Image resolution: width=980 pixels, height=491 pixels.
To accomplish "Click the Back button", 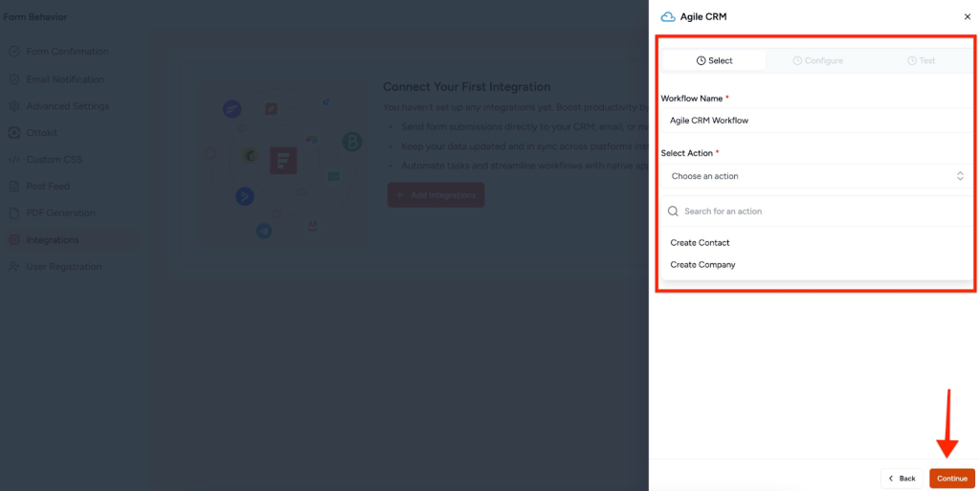I will tap(902, 478).
